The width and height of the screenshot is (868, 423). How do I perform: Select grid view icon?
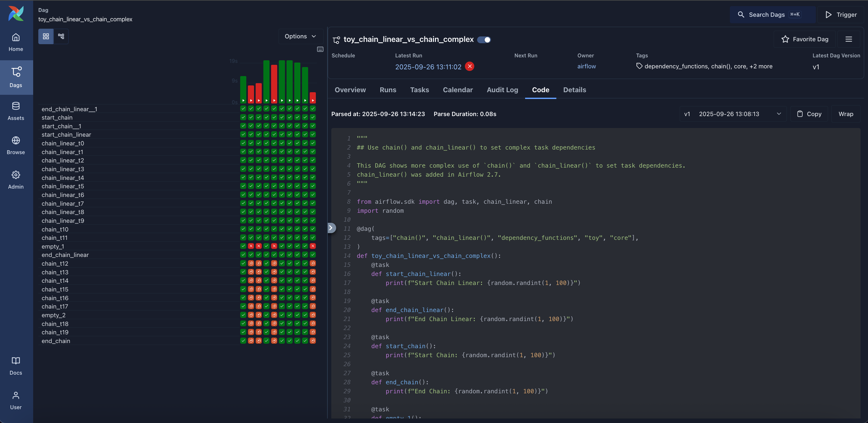(46, 36)
